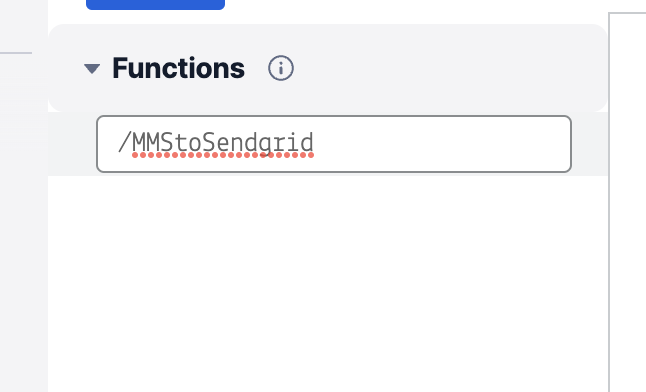
Task: Show help via the circled i icon
Action: point(281,68)
